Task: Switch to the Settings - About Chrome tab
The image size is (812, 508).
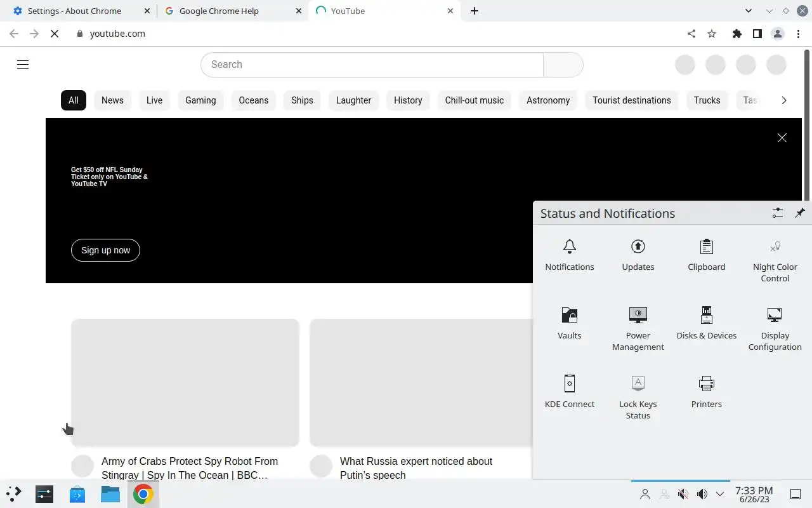Action: [x=74, y=11]
